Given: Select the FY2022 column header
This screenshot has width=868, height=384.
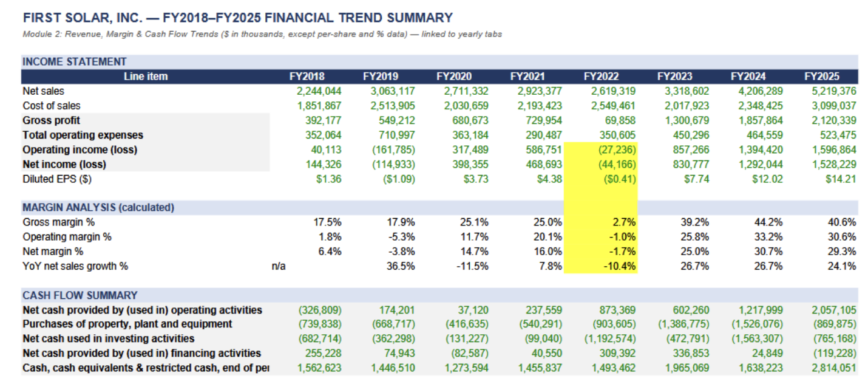Looking at the screenshot, I should 602,77.
